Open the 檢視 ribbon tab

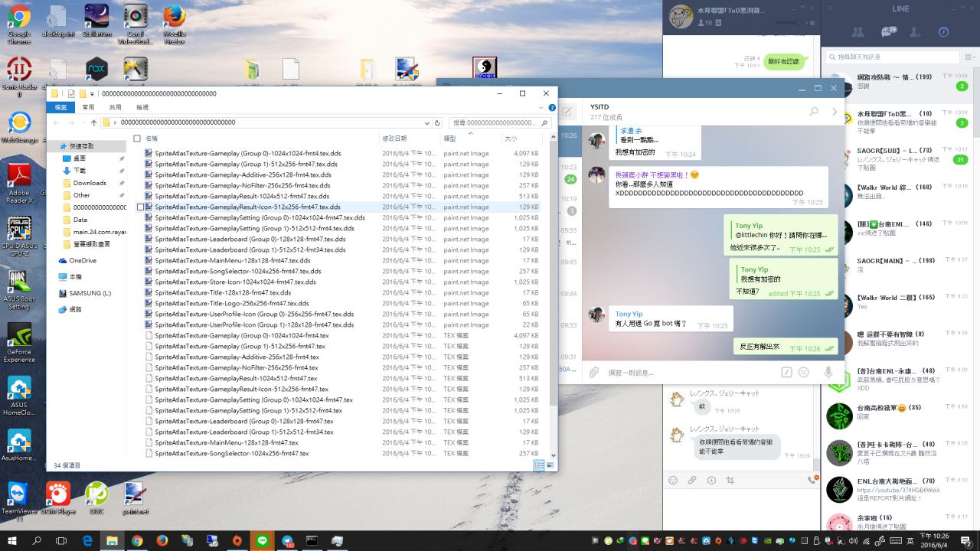142,107
